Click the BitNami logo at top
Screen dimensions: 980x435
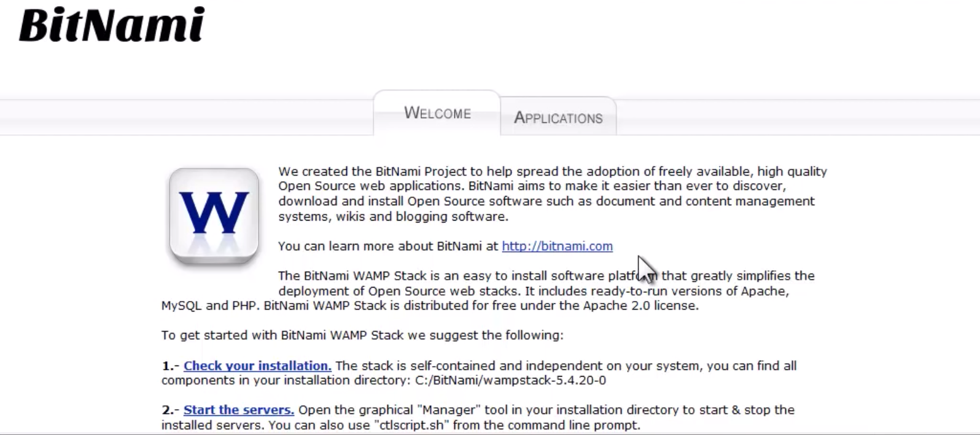tap(112, 25)
